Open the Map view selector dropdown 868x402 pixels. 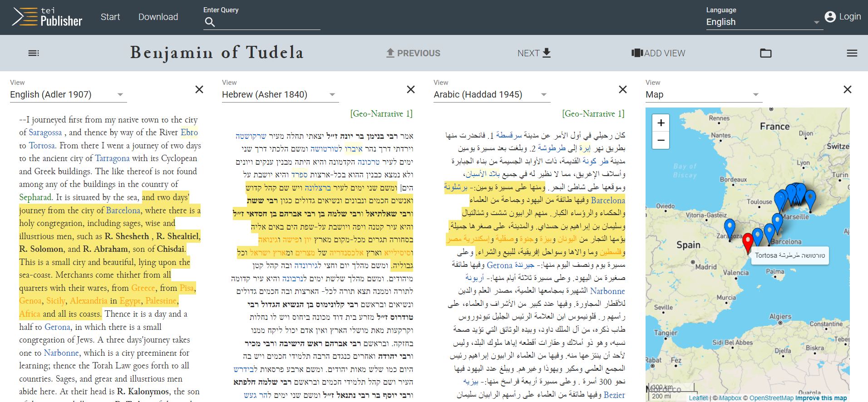704,94
